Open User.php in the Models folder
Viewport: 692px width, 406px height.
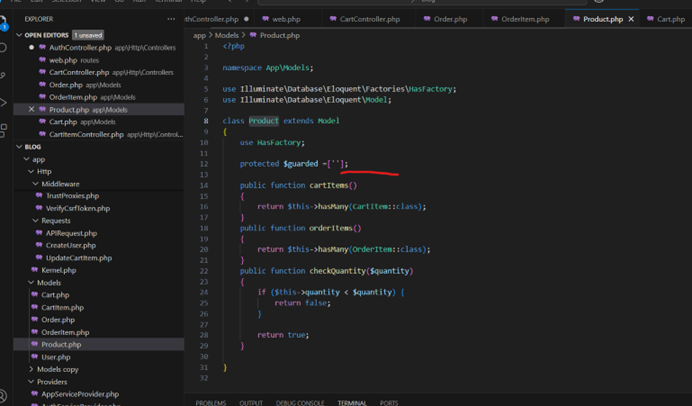click(x=56, y=357)
